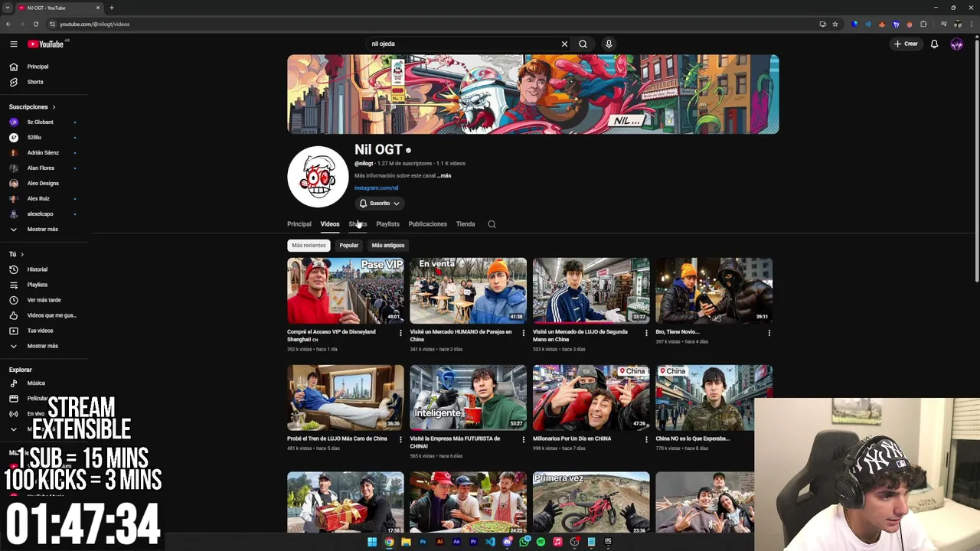
Task: Open the instagram.com/nil link
Action: click(376, 188)
